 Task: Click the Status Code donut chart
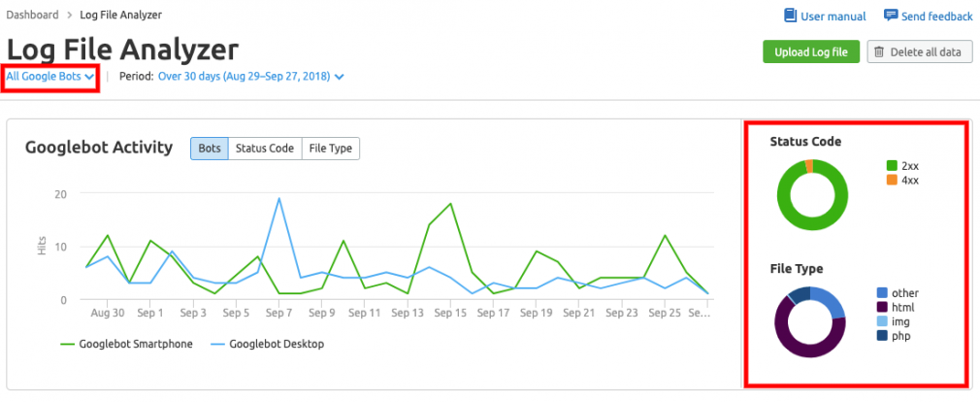click(x=812, y=194)
